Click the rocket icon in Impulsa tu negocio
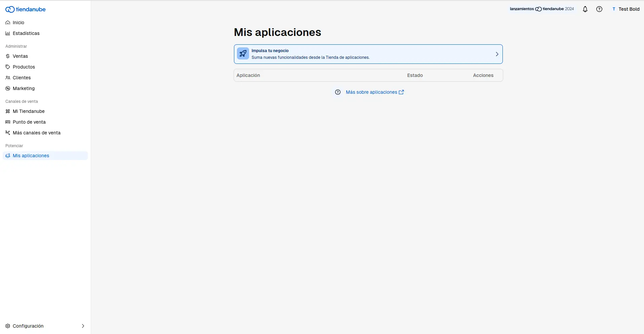Image resolution: width=644 pixels, height=334 pixels. click(243, 54)
